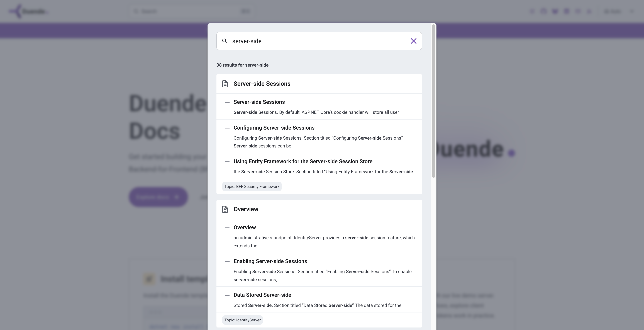Viewport: 644px width, 330px height.
Task: Click the Topic: IdentityServer tag
Action: (x=242, y=320)
